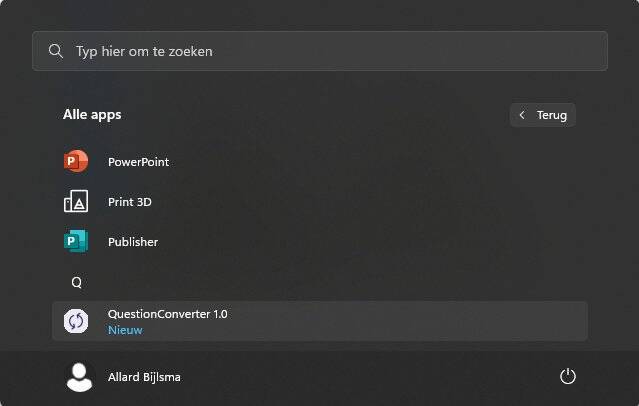Click the power button icon
Screen dimensions: 639x406
click(568, 376)
